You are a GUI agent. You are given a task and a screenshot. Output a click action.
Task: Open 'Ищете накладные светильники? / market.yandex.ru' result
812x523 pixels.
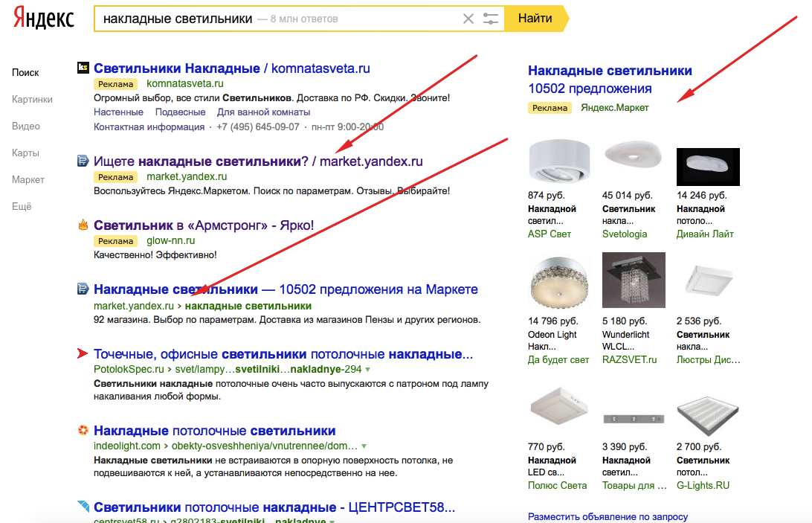[x=258, y=161]
